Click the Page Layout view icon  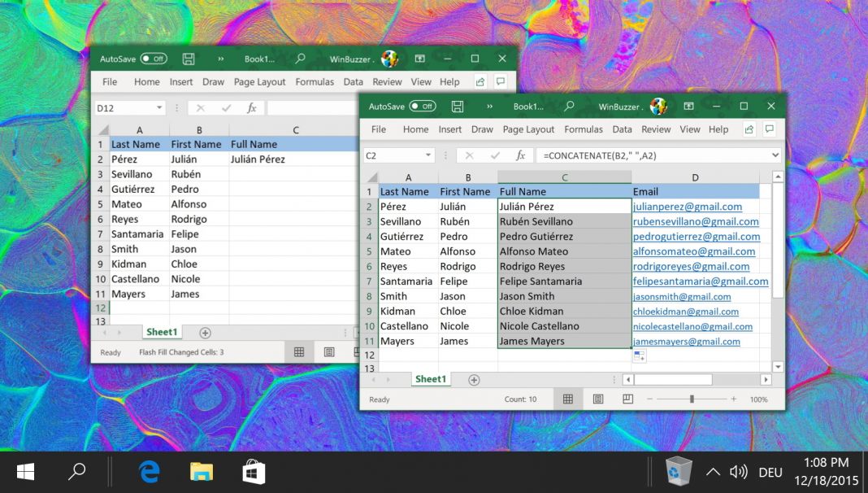pos(597,399)
